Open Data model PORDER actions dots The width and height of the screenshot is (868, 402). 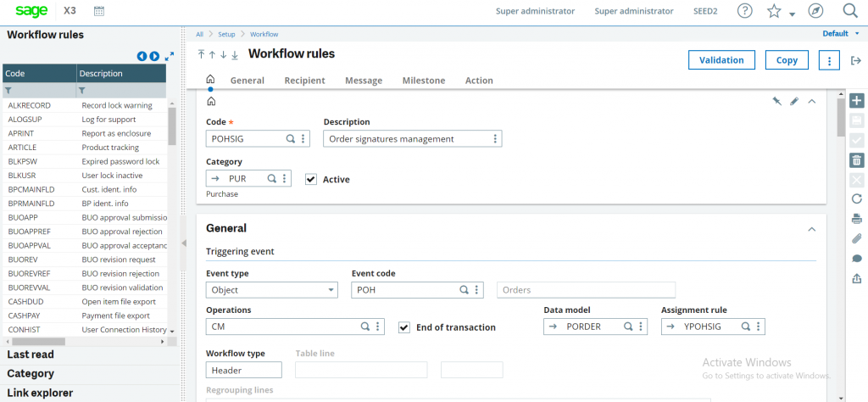coord(641,327)
